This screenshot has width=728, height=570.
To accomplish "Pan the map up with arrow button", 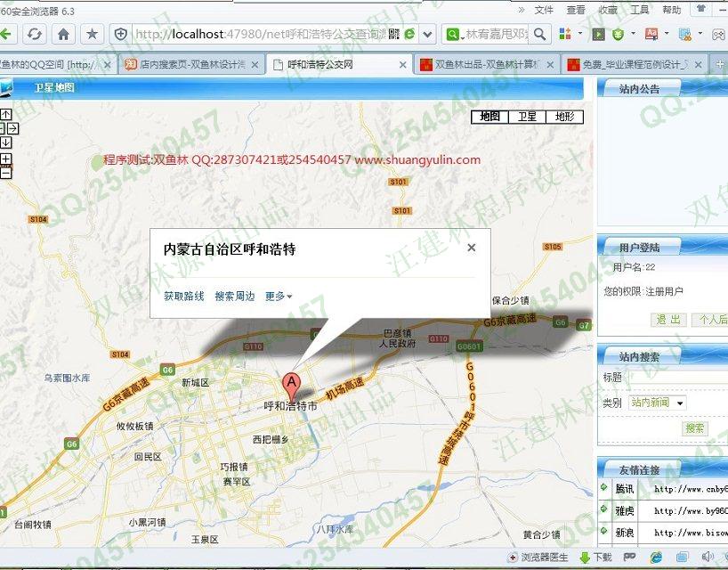I will (x=5, y=114).
